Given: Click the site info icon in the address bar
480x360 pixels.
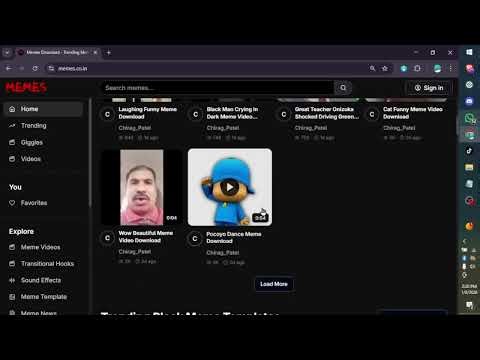Looking at the screenshot, I should [x=51, y=68].
